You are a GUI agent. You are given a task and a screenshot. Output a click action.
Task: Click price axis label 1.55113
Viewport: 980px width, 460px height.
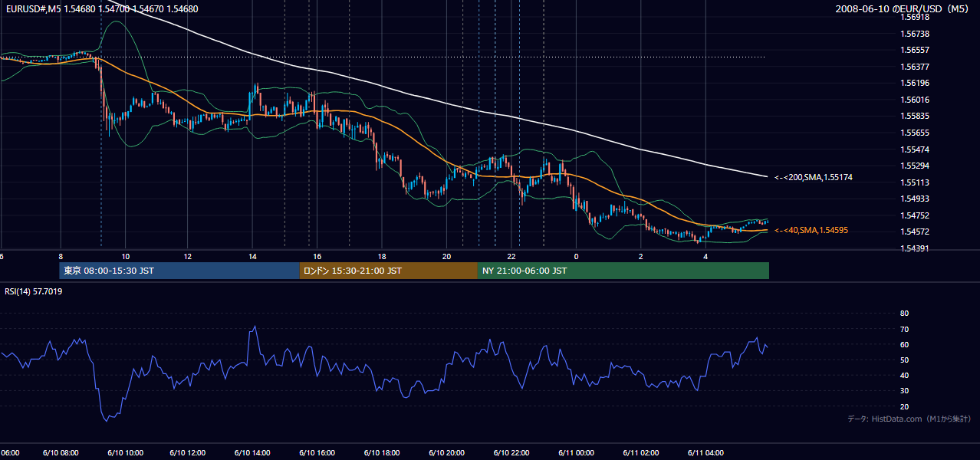point(914,182)
